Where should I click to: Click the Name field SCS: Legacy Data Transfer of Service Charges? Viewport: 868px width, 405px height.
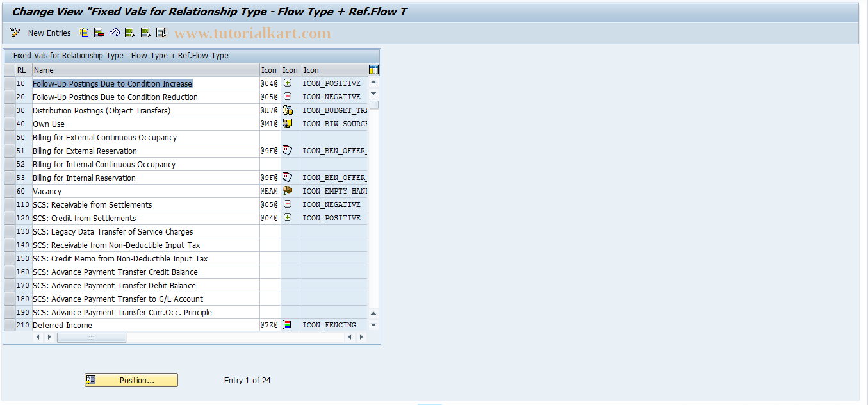(145, 231)
